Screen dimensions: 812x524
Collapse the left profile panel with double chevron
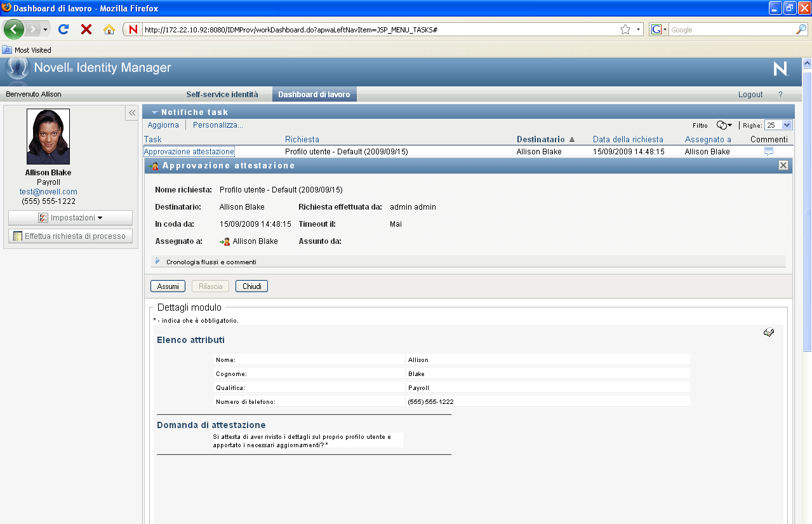click(x=132, y=112)
